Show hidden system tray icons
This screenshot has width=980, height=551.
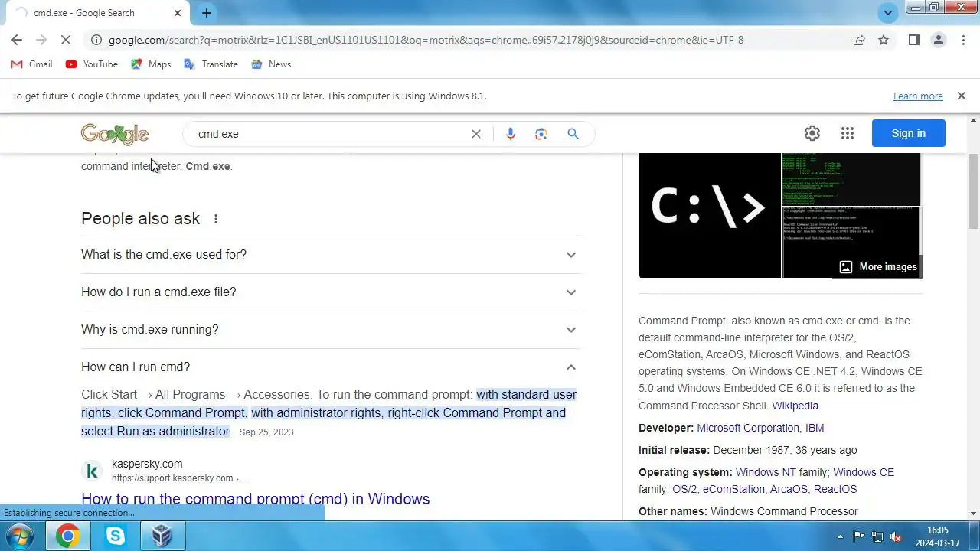click(x=840, y=536)
